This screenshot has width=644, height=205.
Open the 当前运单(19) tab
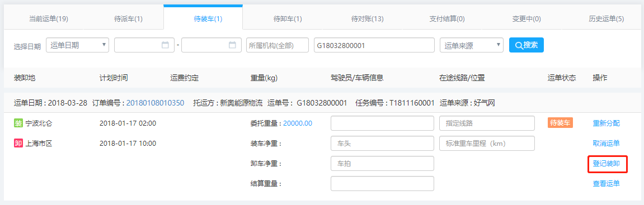click(x=49, y=19)
